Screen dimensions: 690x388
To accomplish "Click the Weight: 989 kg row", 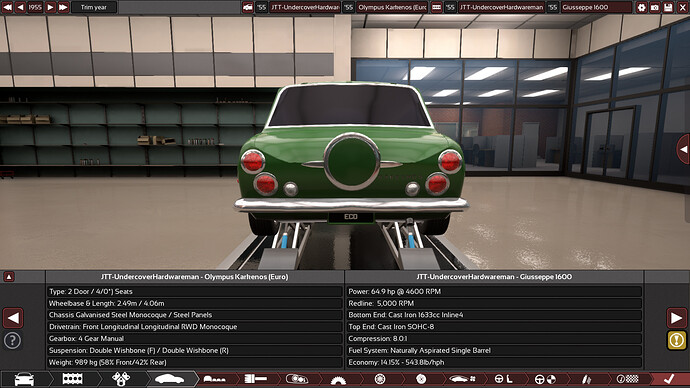I will [x=195, y=362].
